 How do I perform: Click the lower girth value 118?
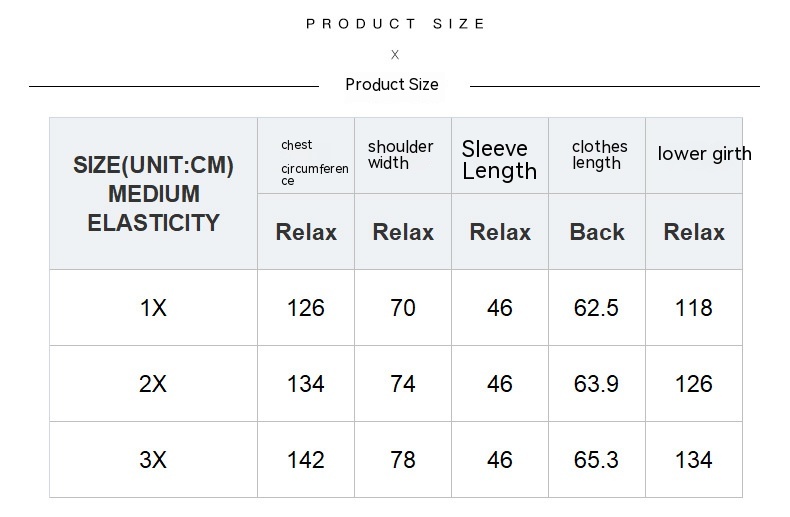694,308
